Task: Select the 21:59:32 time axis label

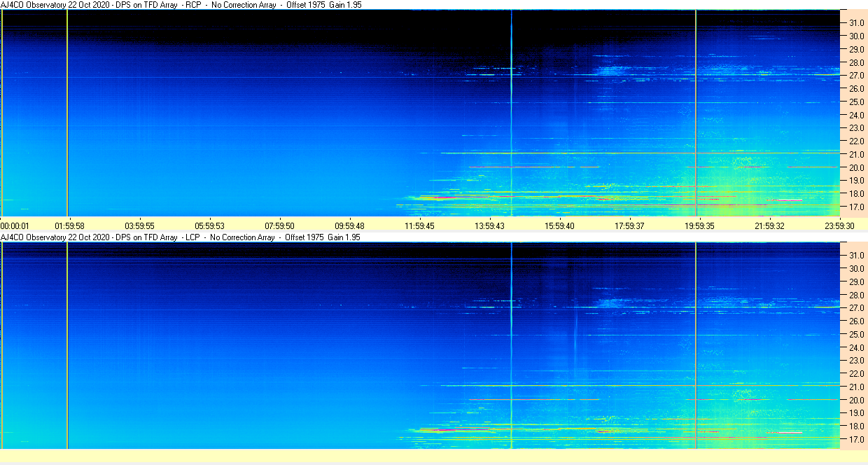Action: coord(770,225)
